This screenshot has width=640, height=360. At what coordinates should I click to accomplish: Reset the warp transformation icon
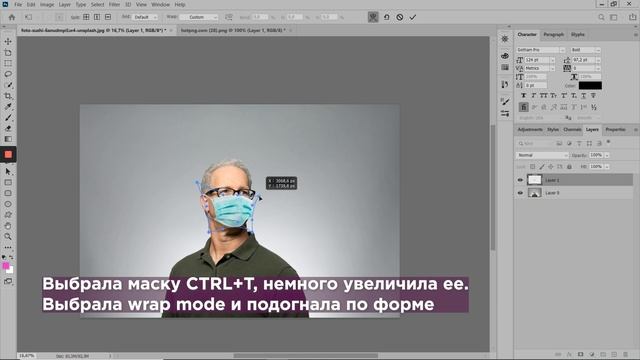(x=386, y=17)
